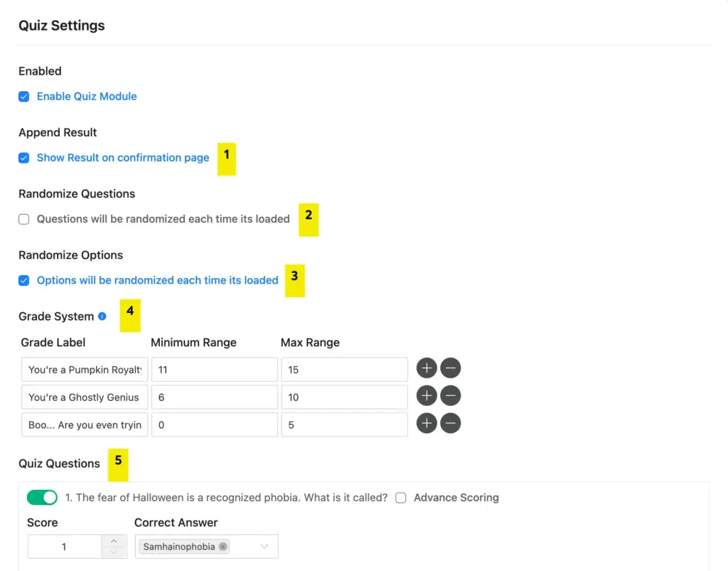
Task: Enable Advance Scoring for question one
Action: tap(400, 498)
